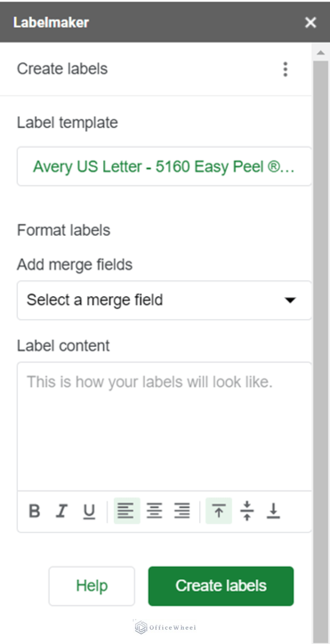Select right text alignment
The width and height of the screenshot is (330, 644).
[x=182, y=511]
